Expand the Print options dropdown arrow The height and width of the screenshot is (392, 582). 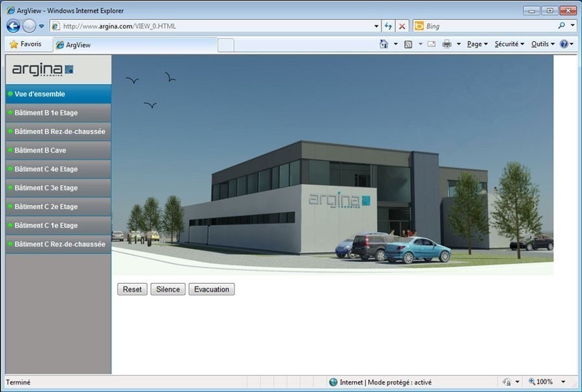[x=459, y=44]
